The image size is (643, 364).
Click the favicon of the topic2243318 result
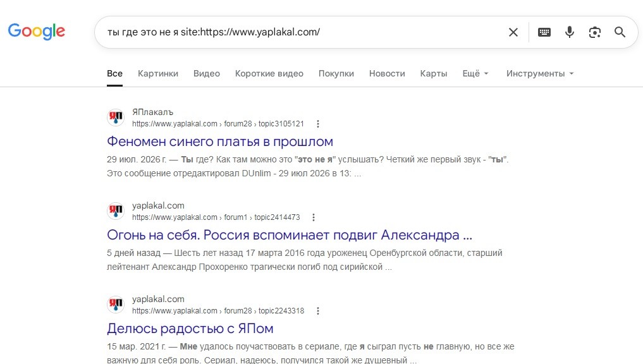[116, 305]
